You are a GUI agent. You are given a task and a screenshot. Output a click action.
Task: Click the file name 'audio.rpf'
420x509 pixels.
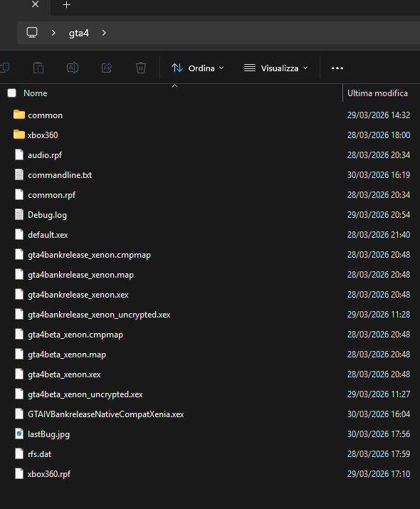click(45, 155)
